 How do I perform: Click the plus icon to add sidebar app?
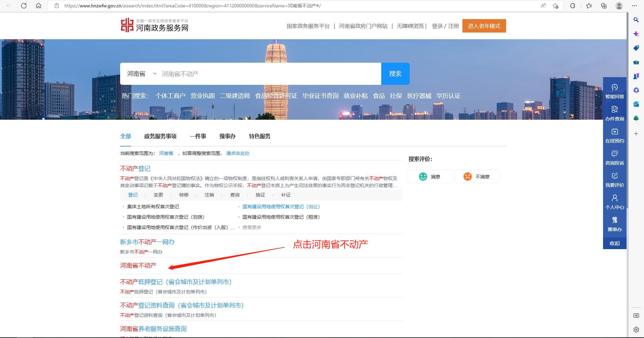(x=636, y=133)
